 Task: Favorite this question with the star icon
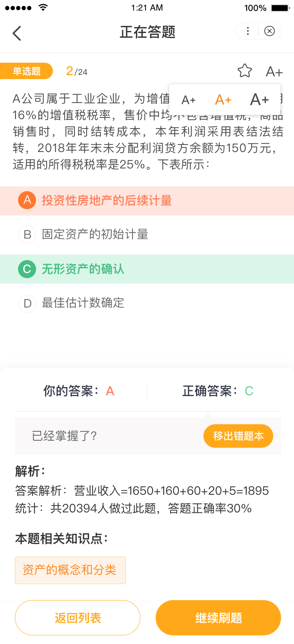click(245, 71)
